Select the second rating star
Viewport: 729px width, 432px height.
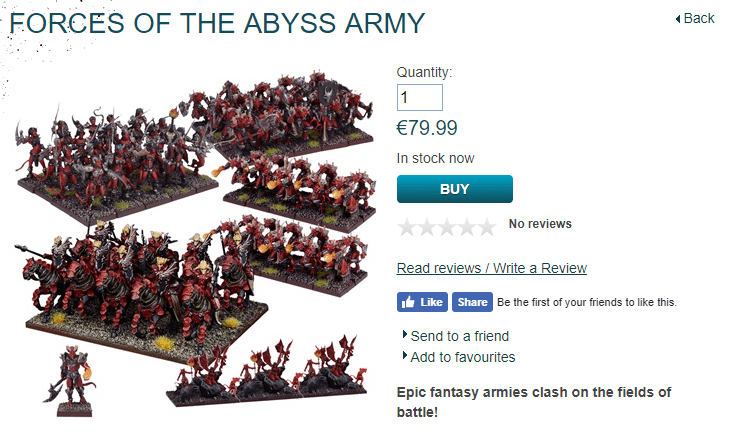tap(427, 227)
